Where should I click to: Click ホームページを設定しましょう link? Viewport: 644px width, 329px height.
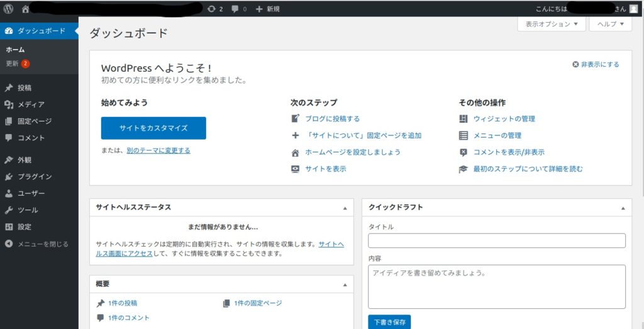coord(353,152)
